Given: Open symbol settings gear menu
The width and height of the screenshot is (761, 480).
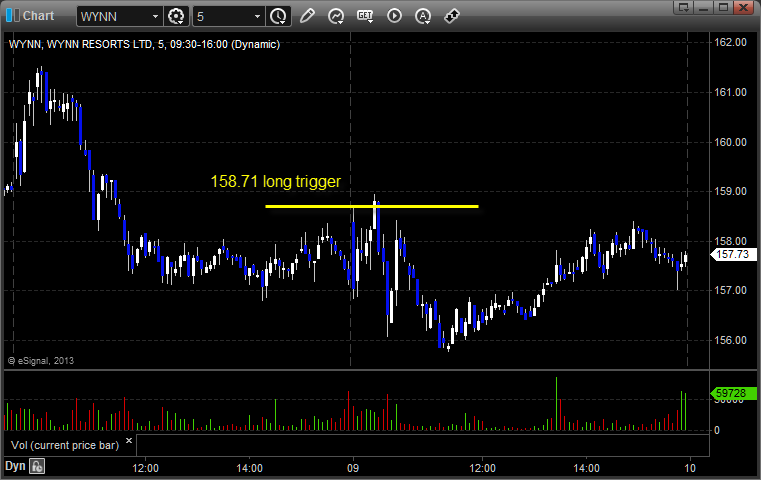Looking at the screenshot, I should coord(176,17).
